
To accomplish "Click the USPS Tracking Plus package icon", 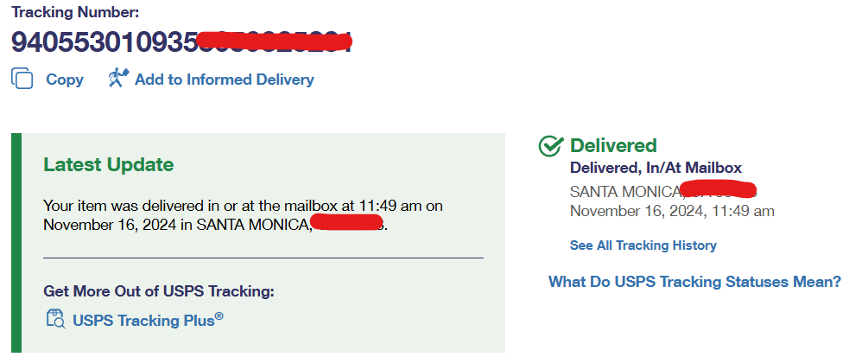I will pos(55,319).
